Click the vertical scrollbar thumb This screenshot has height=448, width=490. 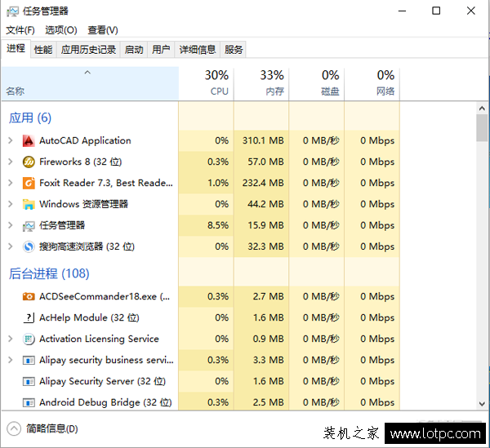coord(482,128)
